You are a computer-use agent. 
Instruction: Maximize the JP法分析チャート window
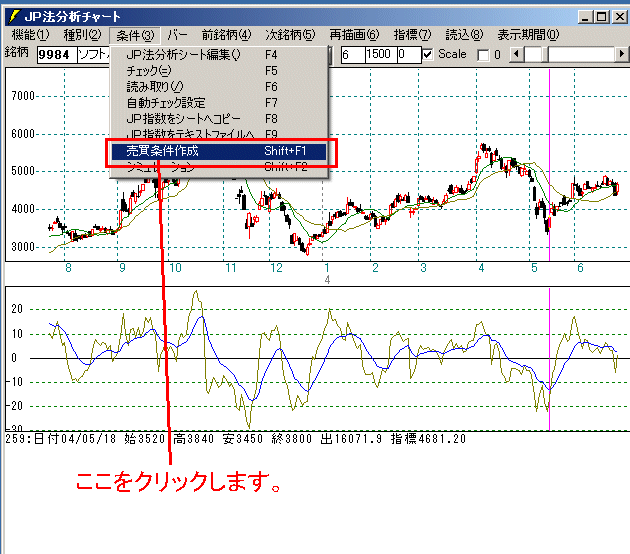pyautogui.click(x=601, y=17)
